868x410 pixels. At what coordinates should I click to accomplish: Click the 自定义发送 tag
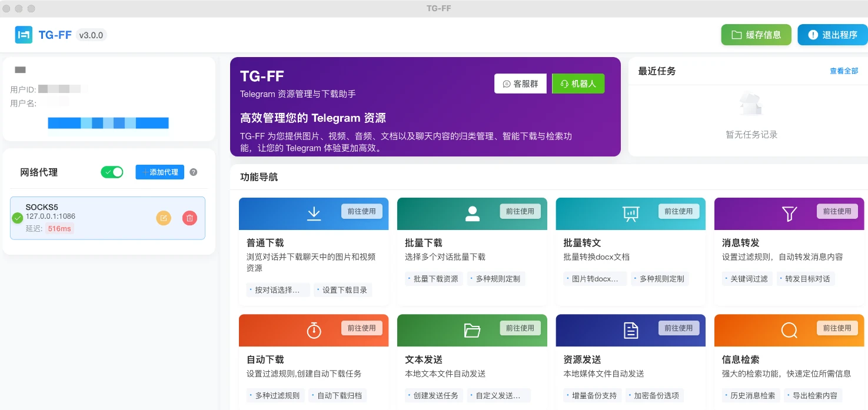coord(499,396)
